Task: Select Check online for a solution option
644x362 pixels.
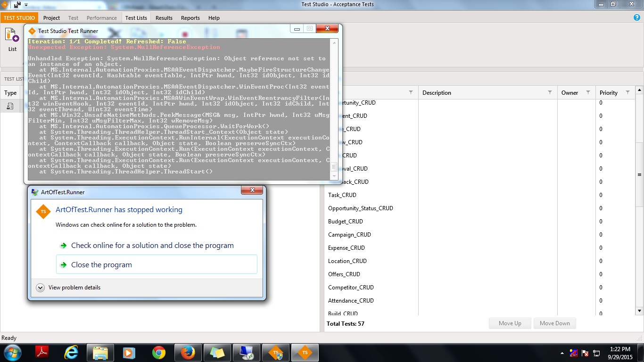Action: [152, 246]
